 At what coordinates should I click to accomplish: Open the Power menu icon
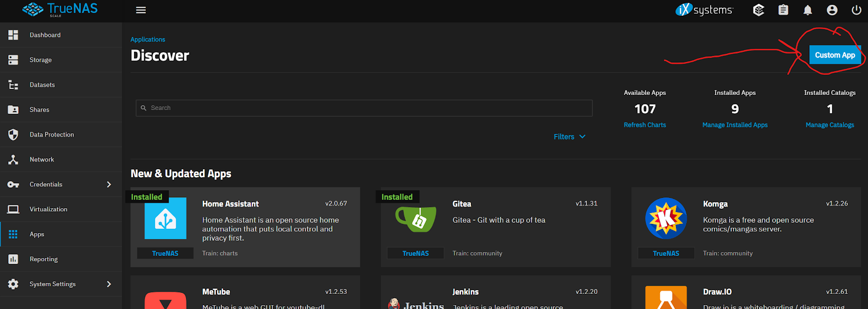[x=857, y=10]
